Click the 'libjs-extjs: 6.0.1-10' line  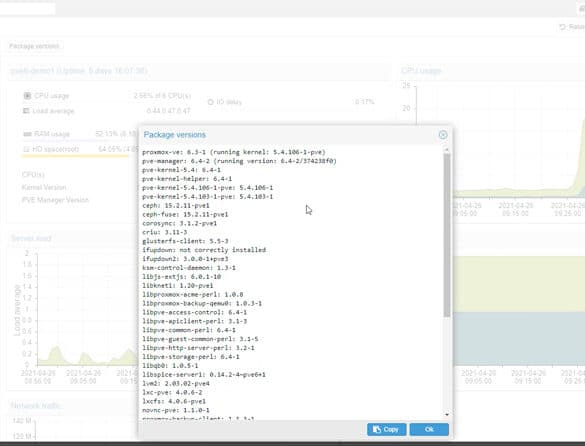tap(181, 277)
